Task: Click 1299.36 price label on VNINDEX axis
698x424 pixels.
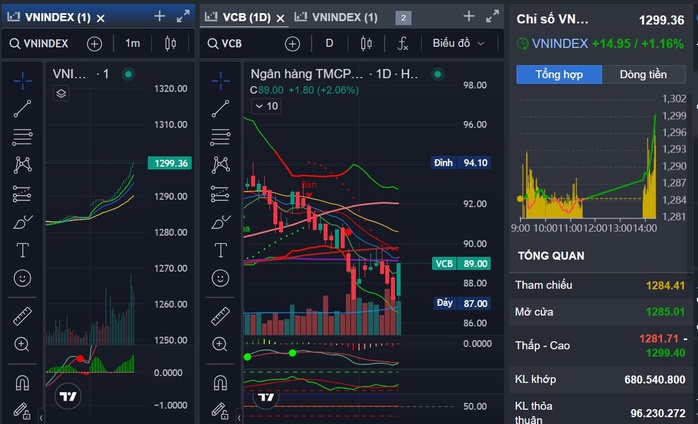Action: [170, 163]
